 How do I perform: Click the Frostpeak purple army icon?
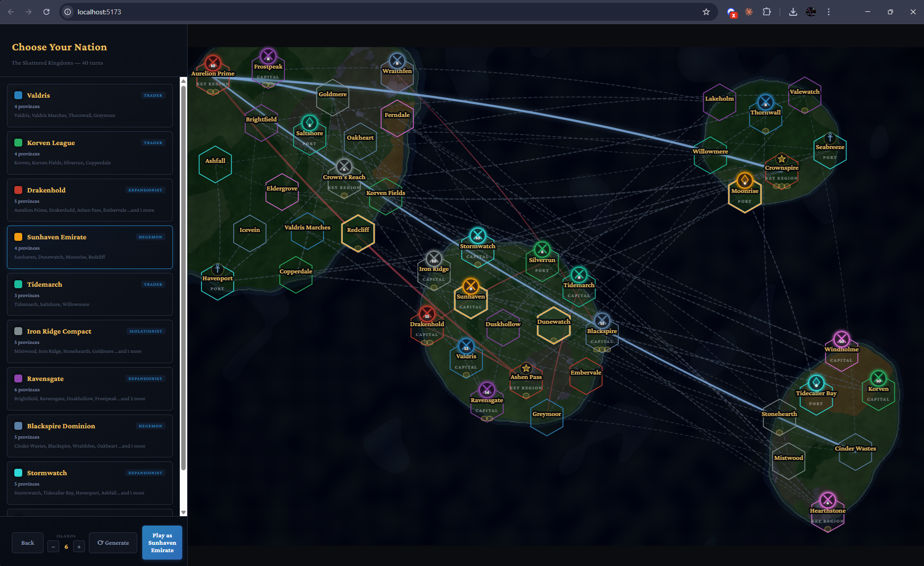click(268, 56)
